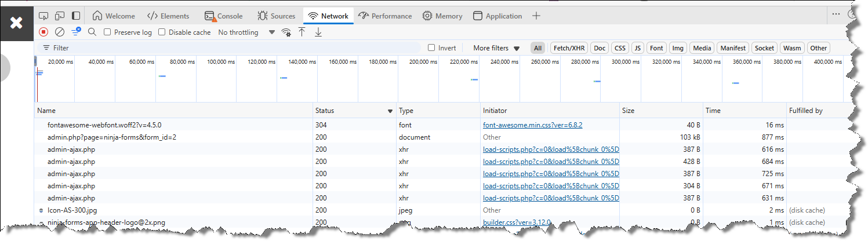The image size is (868, 241).
Task: Toggle device emulation mode
Action: tap(60, 16)
